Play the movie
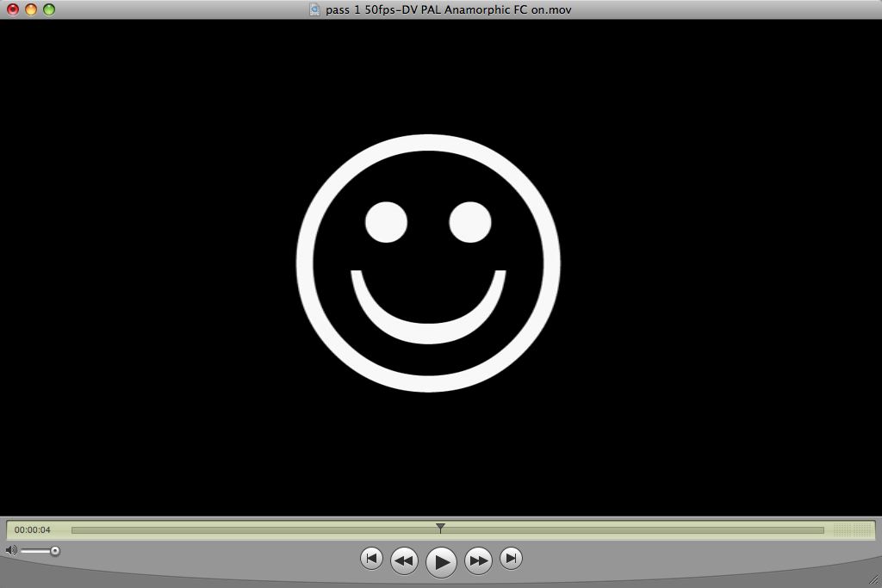Screen dimensions: 882x588 coord(441,561)
